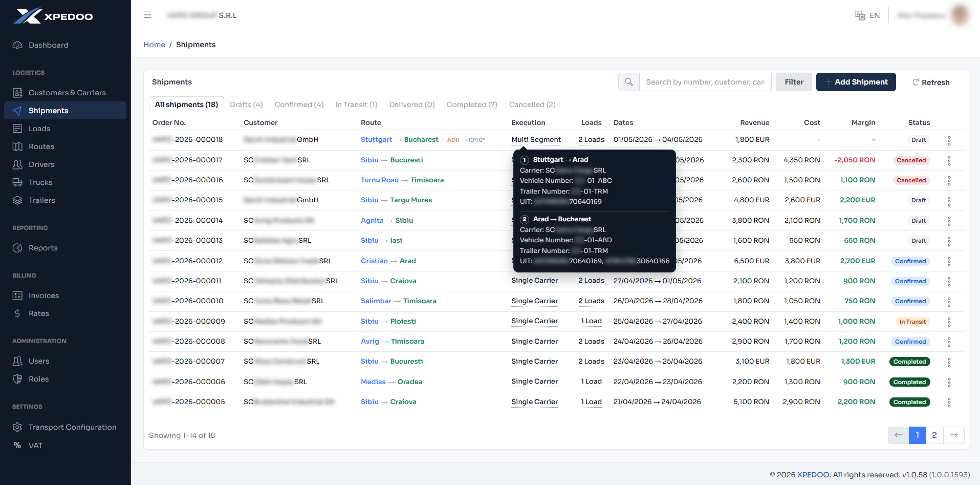
Task: Click Multi Segment execution for order 000018
Action: click(536, 140)
